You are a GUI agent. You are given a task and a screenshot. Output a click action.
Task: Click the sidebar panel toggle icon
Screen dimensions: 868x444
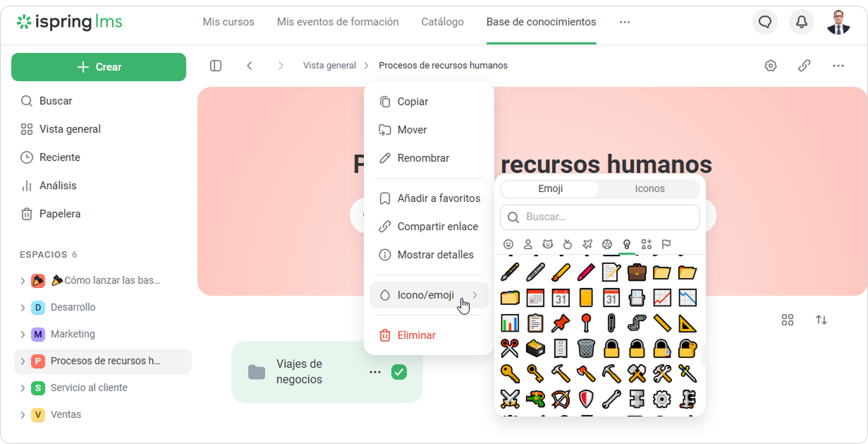click(x=216, y=66)
